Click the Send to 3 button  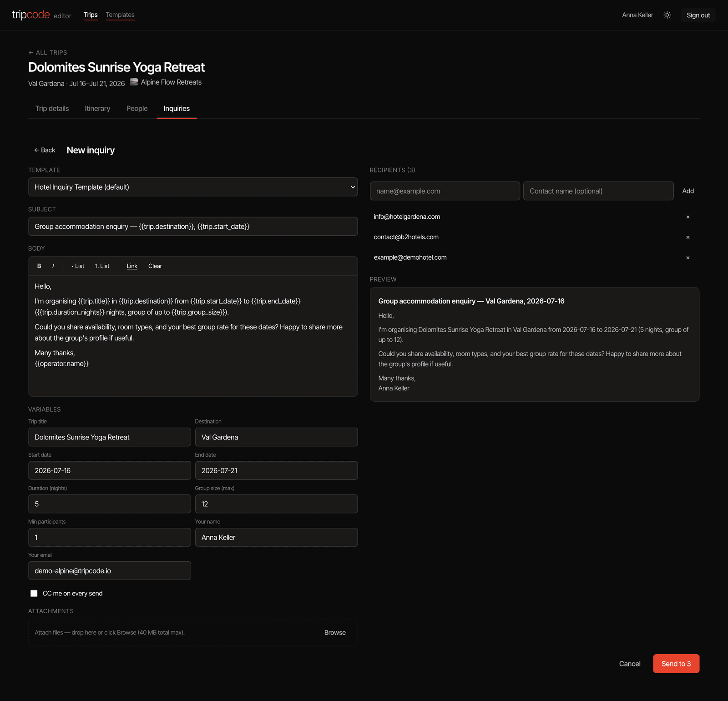(x=676, y=664)
